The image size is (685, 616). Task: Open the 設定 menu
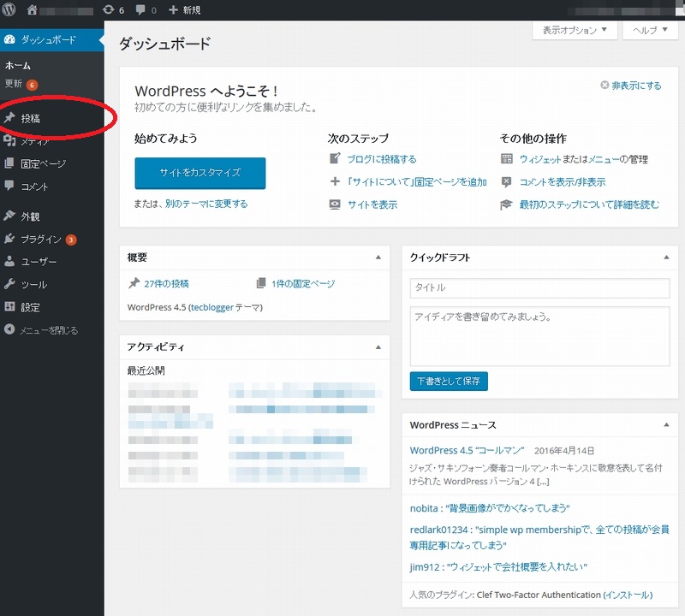pyautogui.click(x=52, y=307)
